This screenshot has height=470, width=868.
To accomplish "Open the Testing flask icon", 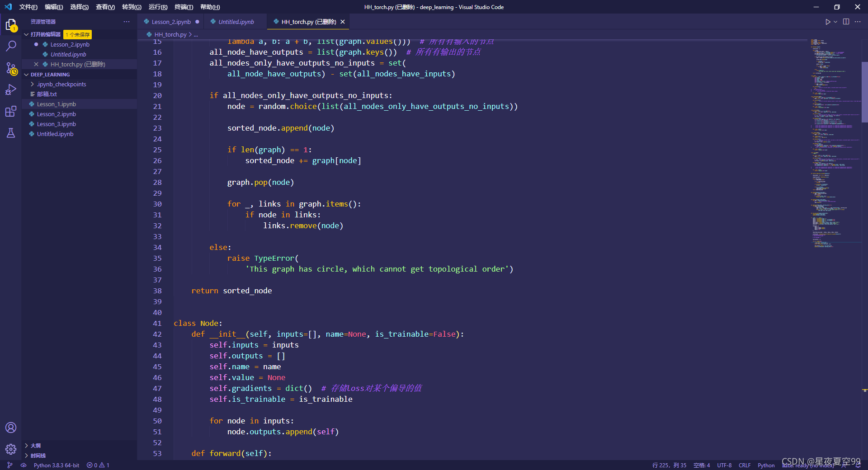I will point(11,133).
